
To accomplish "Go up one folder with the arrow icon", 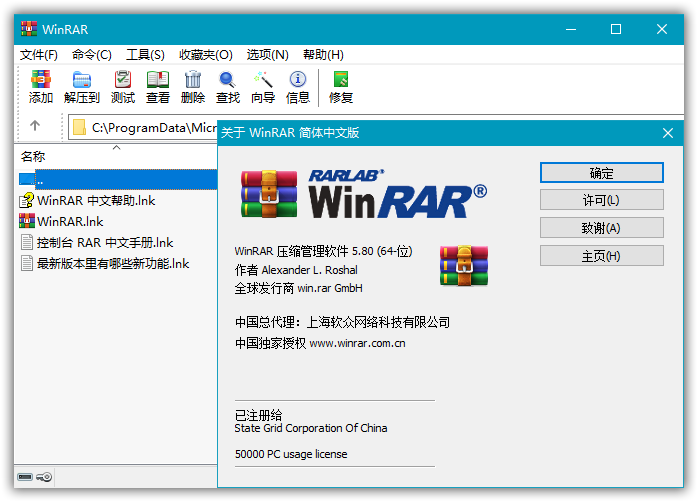I will pos(35,126).
